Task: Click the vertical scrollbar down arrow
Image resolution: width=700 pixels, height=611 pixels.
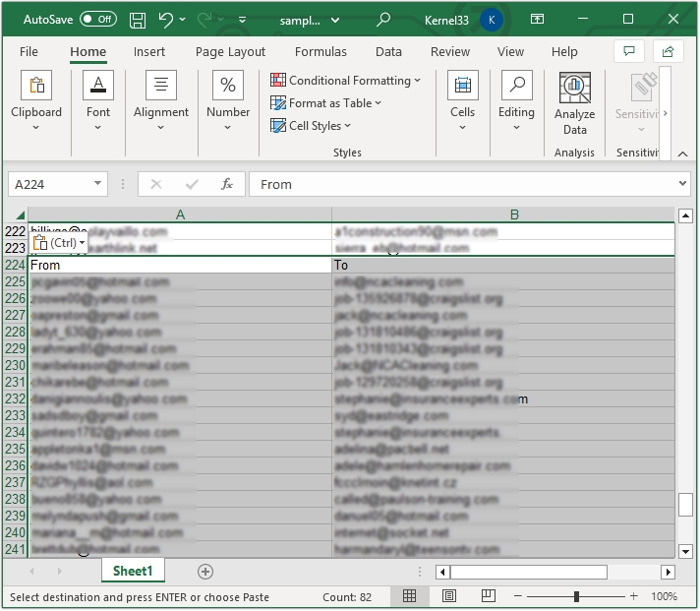Action: pos(685,552)
